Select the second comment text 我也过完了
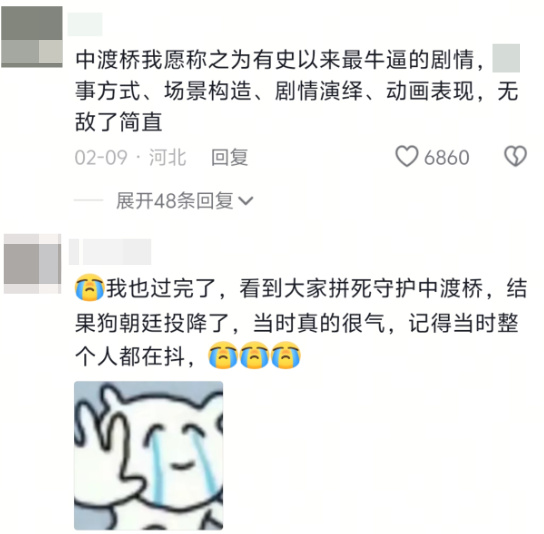 pos(301,321)
